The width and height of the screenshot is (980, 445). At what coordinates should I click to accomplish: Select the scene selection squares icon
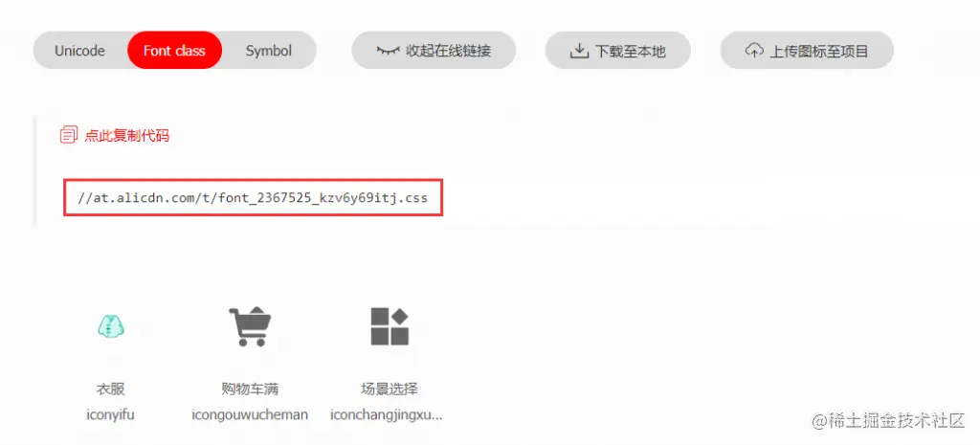(390, 326)
